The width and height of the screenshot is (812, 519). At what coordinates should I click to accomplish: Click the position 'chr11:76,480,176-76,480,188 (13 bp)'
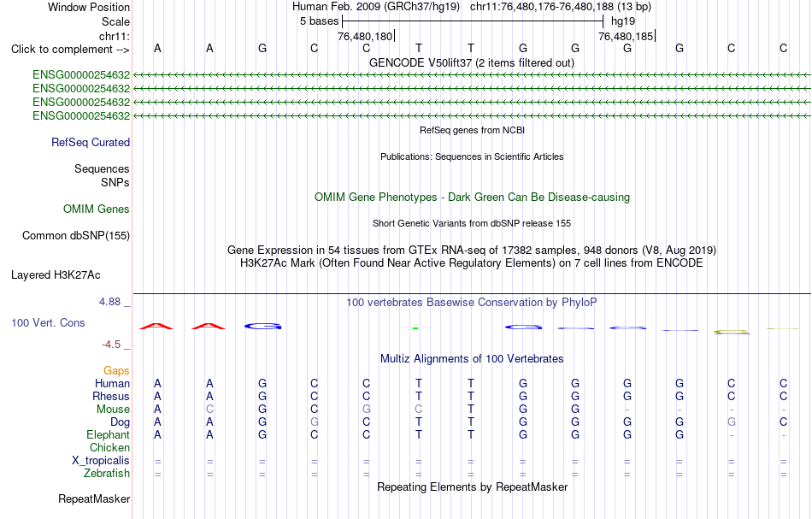click(x=561, y=7)
